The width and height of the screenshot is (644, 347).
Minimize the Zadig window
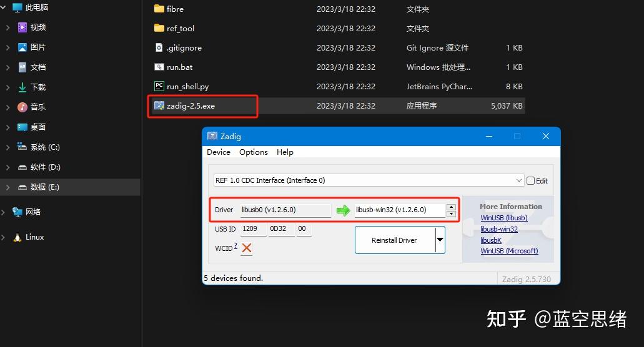point(488,136)
